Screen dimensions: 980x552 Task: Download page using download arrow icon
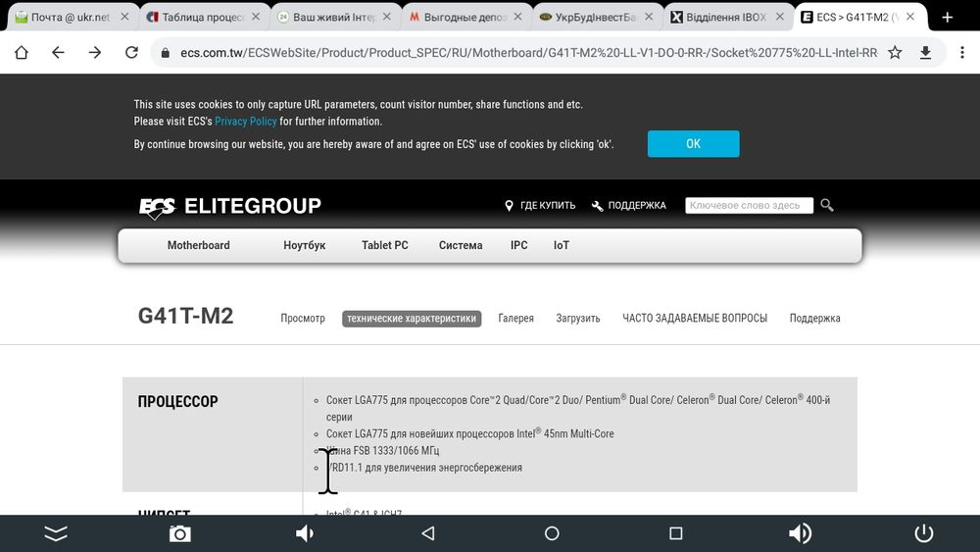[x=926, y=53]
